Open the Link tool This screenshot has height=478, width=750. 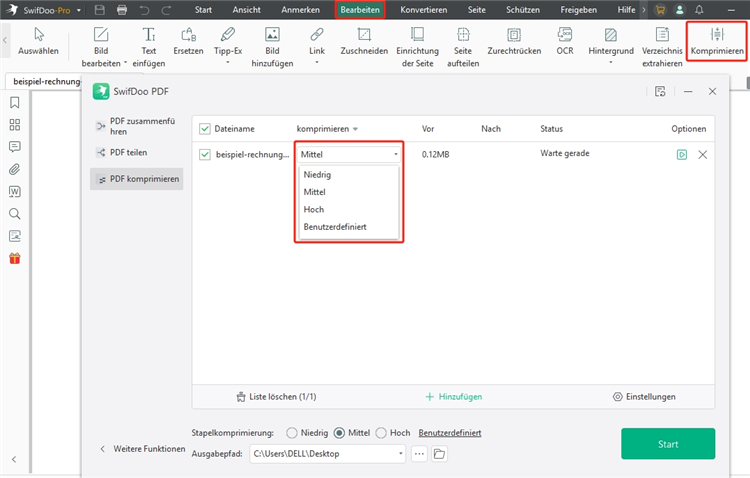(x=317, y=46)
